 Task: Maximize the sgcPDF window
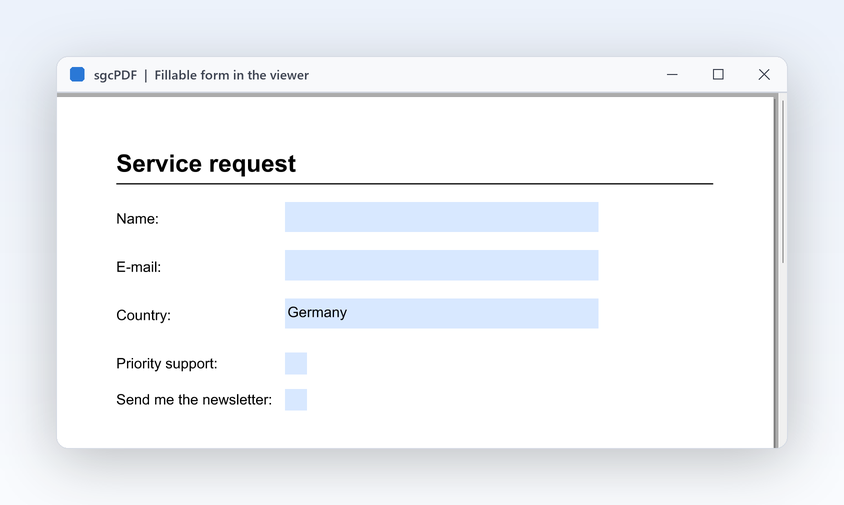tap(718, 74)
